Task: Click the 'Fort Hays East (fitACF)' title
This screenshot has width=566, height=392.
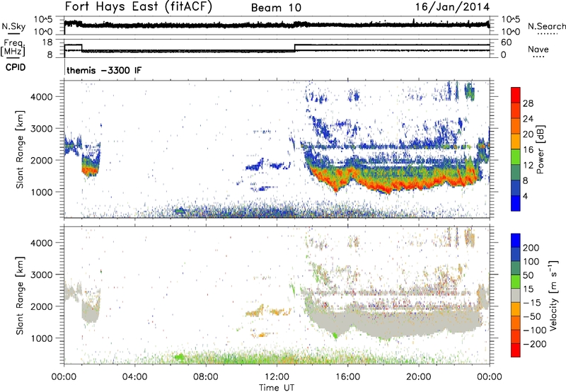Action: point(138,6)
